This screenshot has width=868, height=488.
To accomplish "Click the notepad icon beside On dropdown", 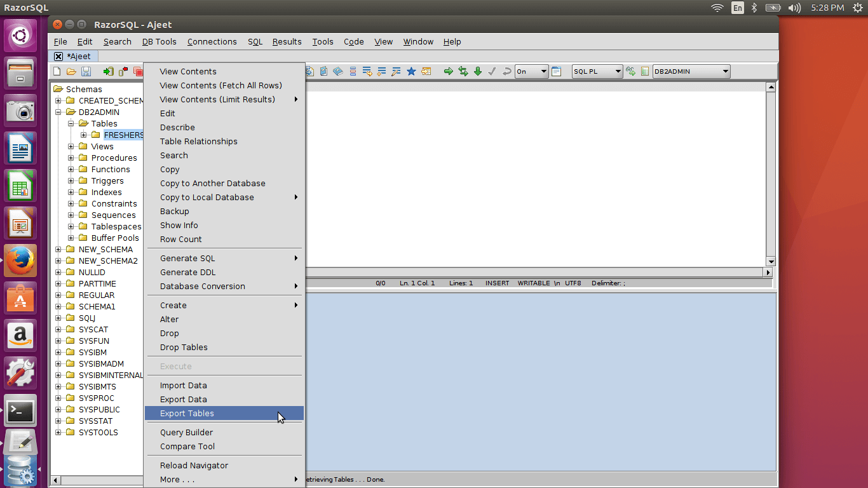I will (557, 71).
